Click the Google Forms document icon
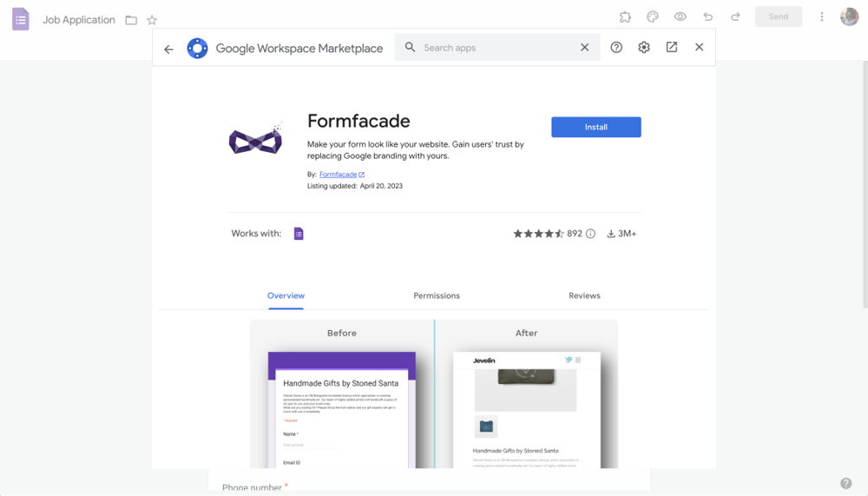 [x=21, y=19]
